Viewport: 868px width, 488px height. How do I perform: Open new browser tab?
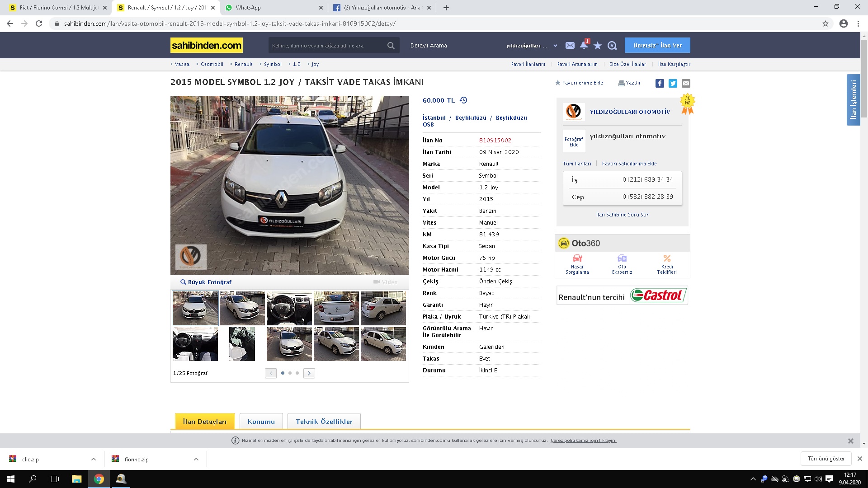[446, 8]
